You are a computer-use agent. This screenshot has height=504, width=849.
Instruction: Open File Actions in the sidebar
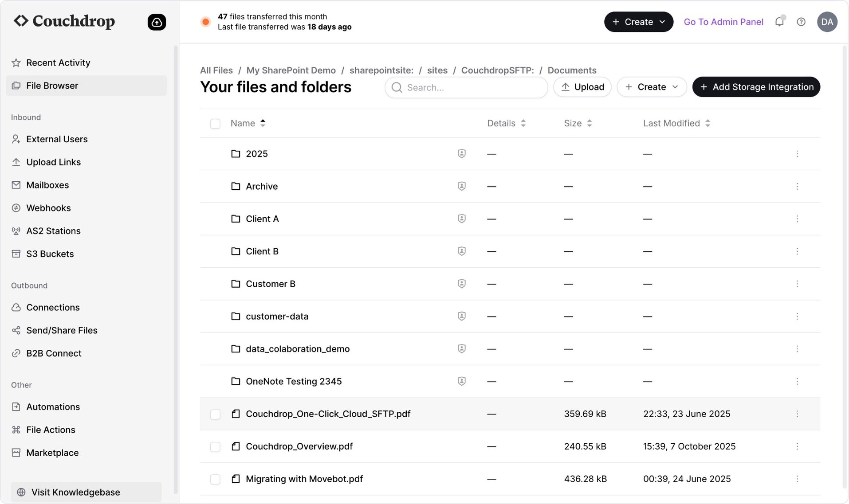(86, 430)
